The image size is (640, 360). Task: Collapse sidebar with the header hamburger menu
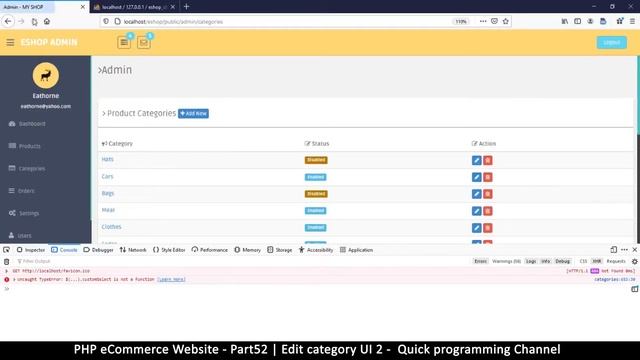click(x=10, y=42)
